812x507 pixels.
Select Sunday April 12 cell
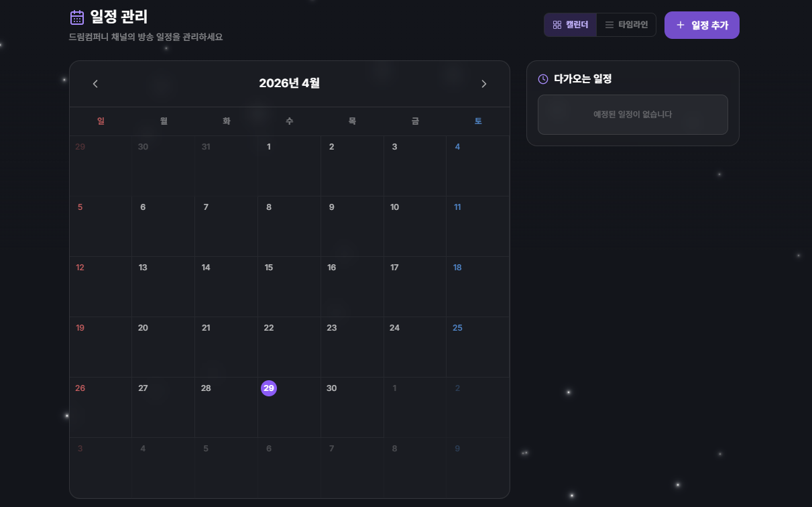point(101,286)
